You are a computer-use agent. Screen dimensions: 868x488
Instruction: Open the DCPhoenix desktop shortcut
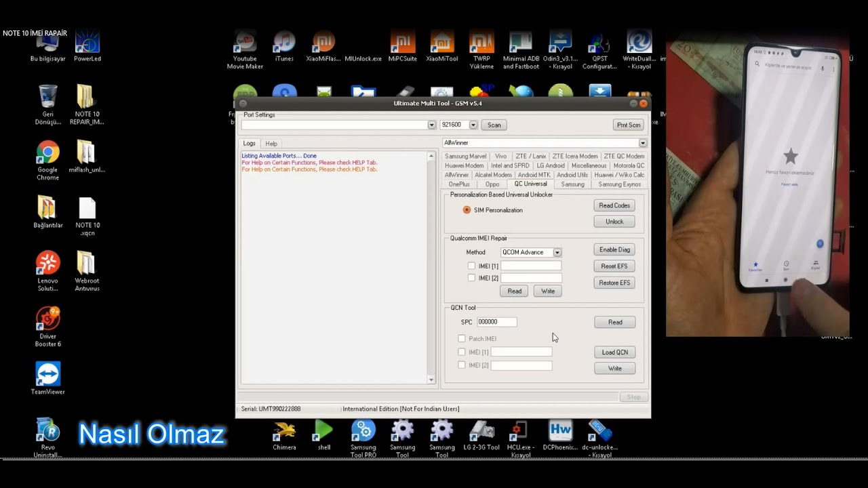click(x=560, y=435)
